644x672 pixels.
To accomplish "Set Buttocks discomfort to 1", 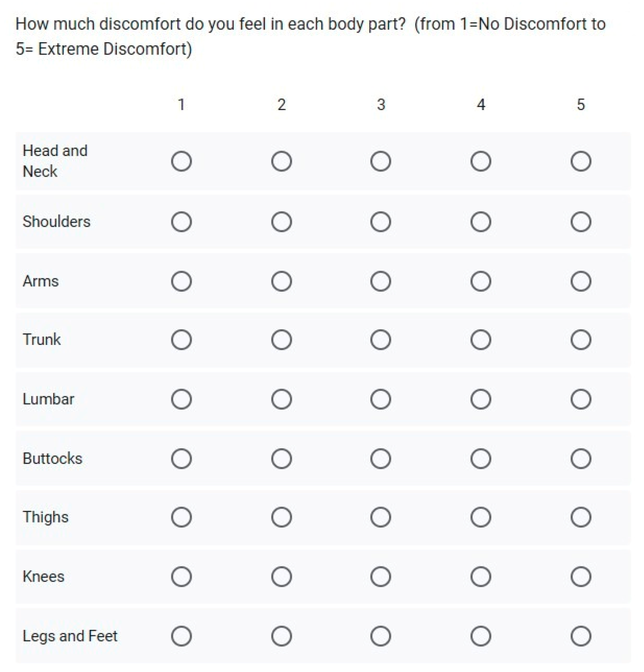I will pyautogui.click(x=181, y=459).
